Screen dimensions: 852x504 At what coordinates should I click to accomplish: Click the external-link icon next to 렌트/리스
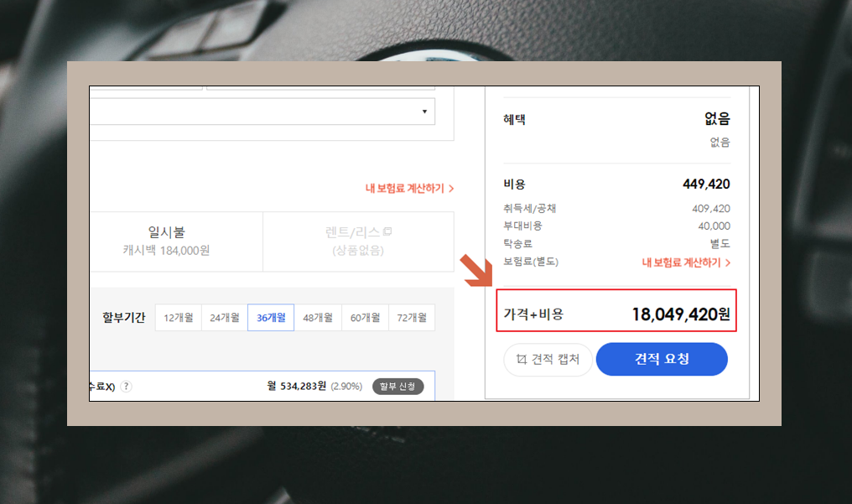pos(387,232)
